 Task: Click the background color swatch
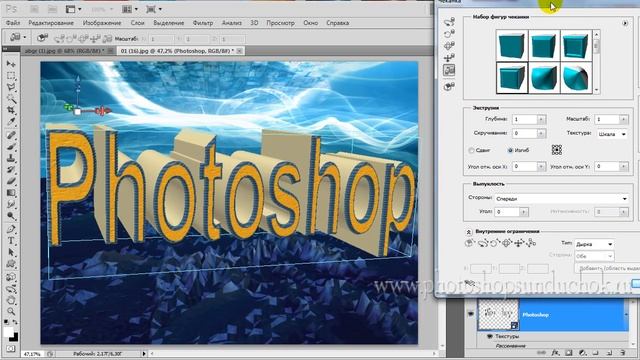(14, 338)
